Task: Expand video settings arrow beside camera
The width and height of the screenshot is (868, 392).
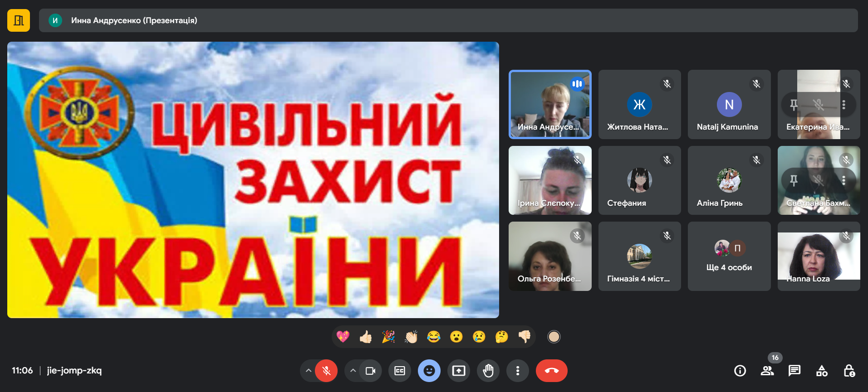Action: pyautogui.click(x=353, y=371)
